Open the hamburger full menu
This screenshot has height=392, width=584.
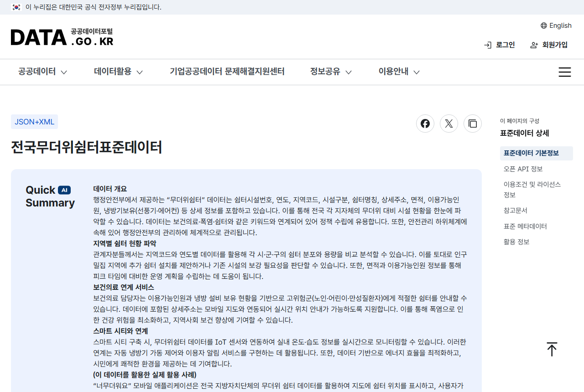pos(565,72)
